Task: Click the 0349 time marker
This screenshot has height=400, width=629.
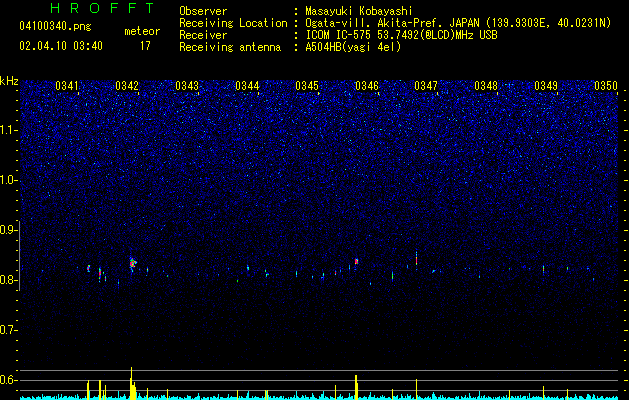Action: click(546, 86)
